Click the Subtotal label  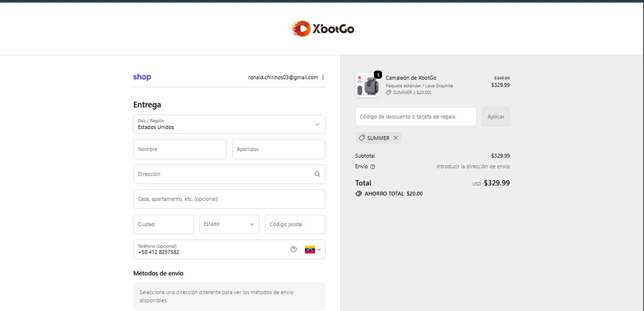coord(365,156)
